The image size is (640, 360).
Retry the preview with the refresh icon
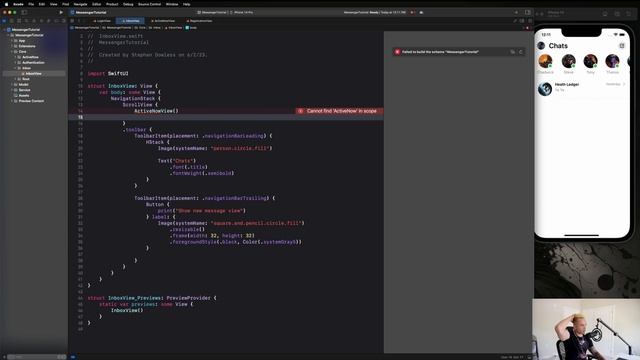click(521, 52)
